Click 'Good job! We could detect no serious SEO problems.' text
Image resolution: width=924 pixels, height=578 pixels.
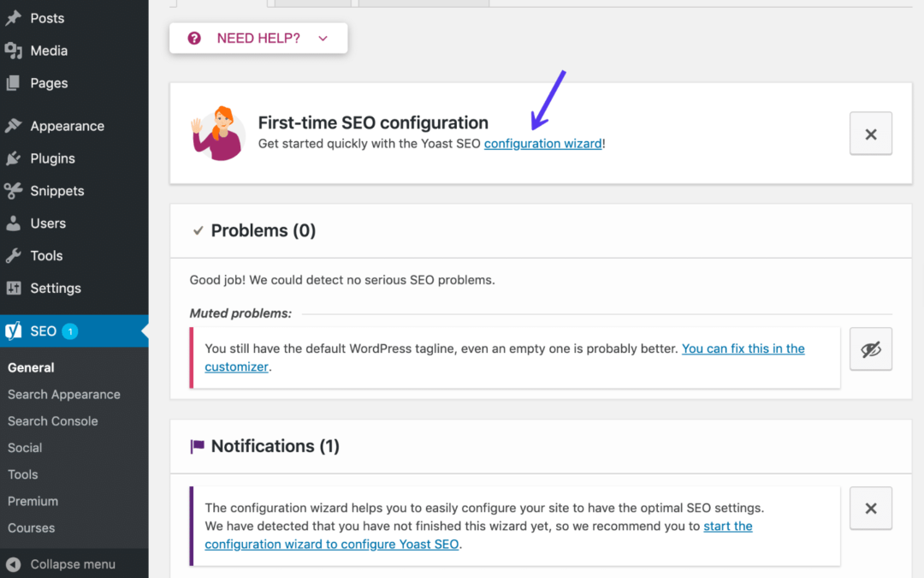[341, 280]
